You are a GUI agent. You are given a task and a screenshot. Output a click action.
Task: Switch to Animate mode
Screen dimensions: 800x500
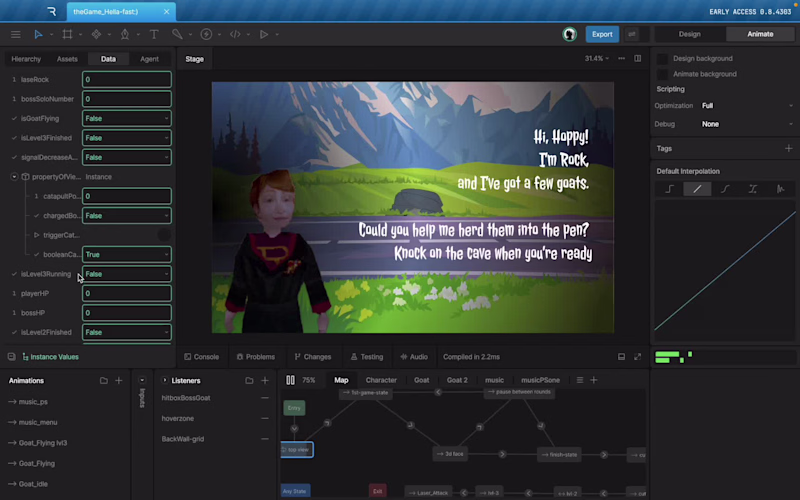[x=760, y=34]
